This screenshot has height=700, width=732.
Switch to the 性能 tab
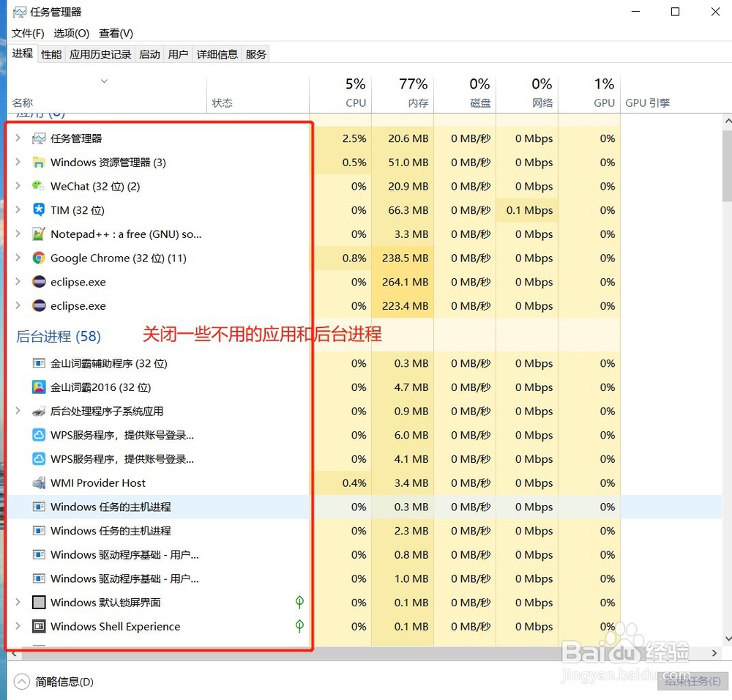51,55
